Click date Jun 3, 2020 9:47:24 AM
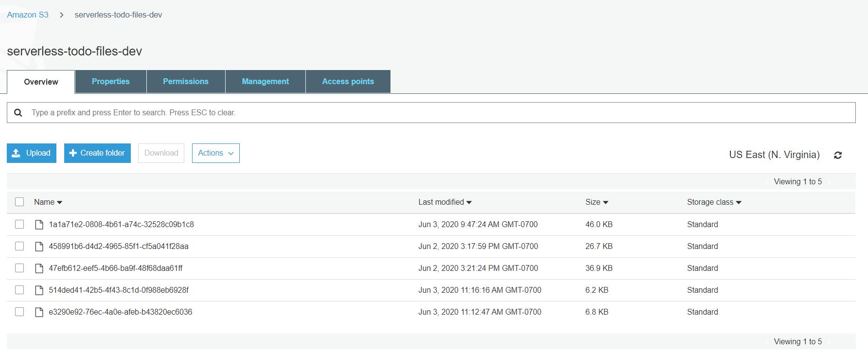The image size is (868, 355). pyautogui.click(x=478, y=224)
